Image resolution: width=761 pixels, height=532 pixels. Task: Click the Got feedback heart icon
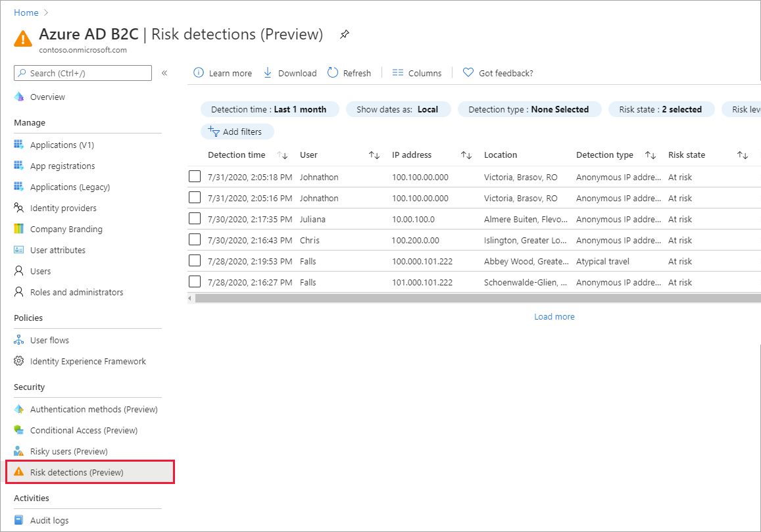[468, 73]
